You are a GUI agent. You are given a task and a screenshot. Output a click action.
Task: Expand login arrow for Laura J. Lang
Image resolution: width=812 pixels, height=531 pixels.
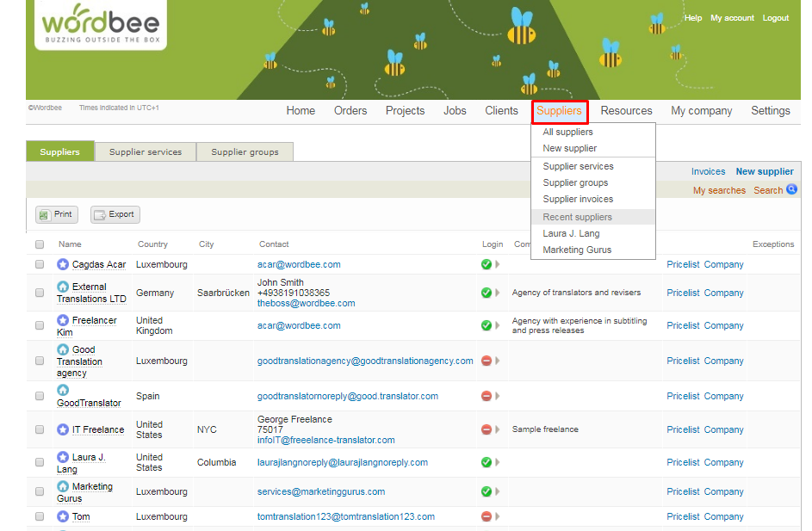(498, 462)
